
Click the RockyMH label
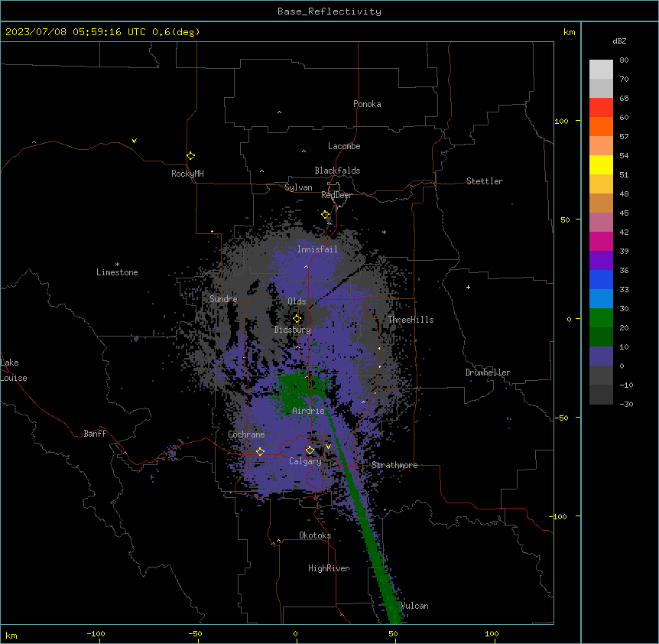pos(187,174)
